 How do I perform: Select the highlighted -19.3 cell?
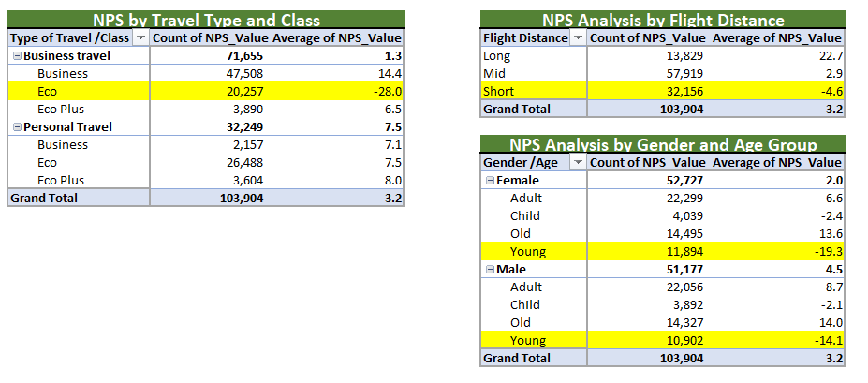(829, 252)
